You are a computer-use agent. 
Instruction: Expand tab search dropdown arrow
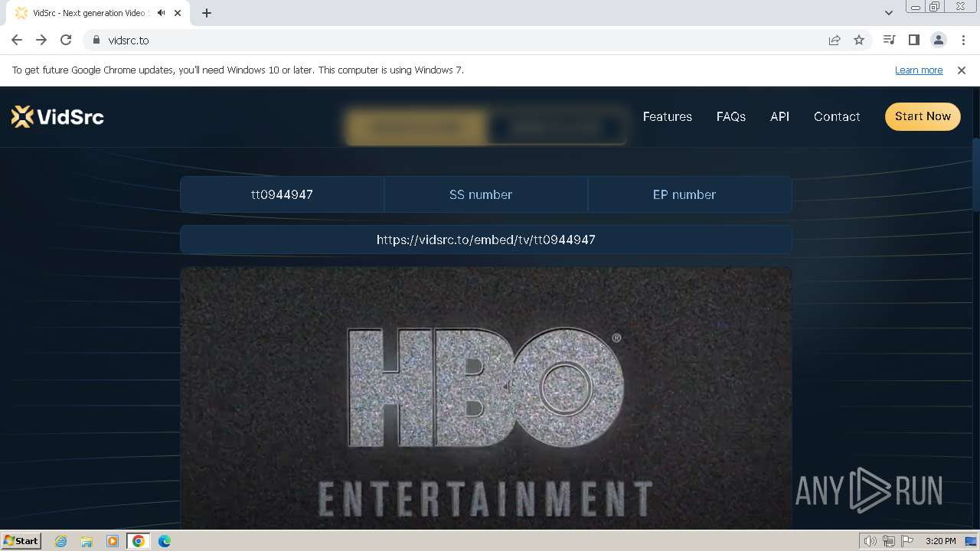888,13
